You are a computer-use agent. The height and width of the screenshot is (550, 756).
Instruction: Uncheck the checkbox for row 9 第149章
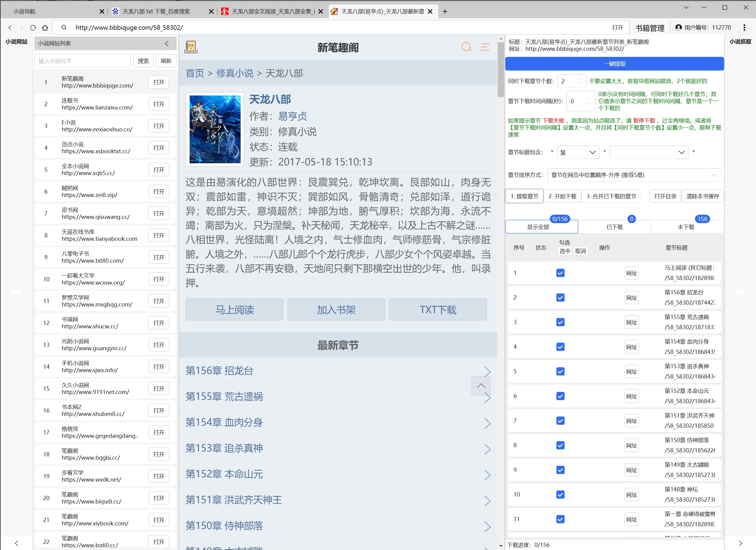click(x=560, y=470)
